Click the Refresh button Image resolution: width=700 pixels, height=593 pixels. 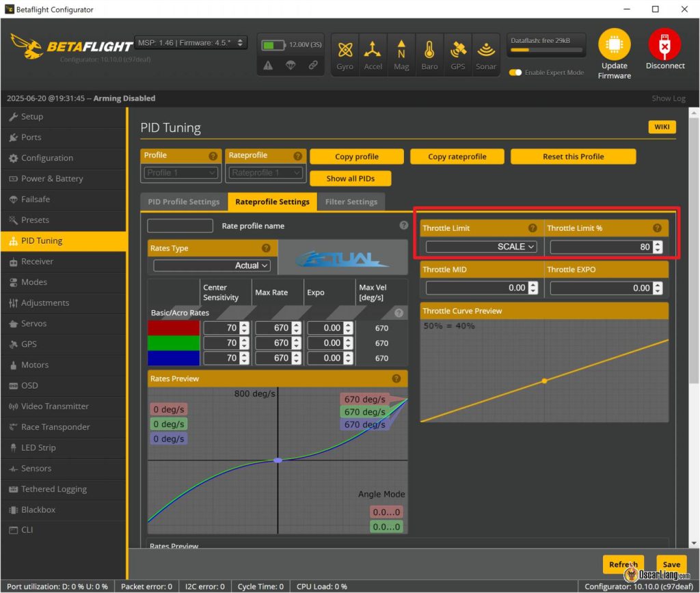(x=623, y=564)
